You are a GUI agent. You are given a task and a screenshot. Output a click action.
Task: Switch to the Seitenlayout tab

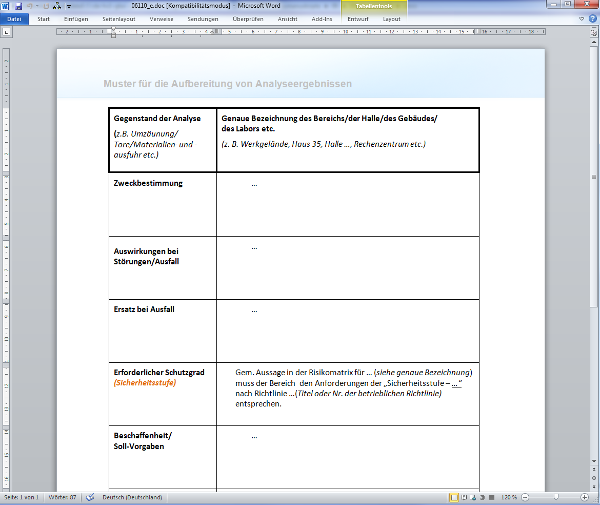tap(118, 19)
